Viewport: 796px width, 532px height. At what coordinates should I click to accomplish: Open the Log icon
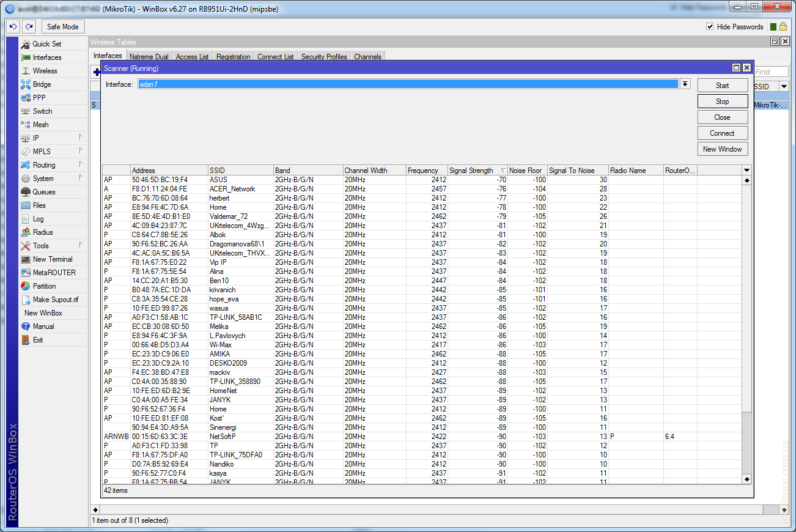pyautogui.click(x=25, y=219)
